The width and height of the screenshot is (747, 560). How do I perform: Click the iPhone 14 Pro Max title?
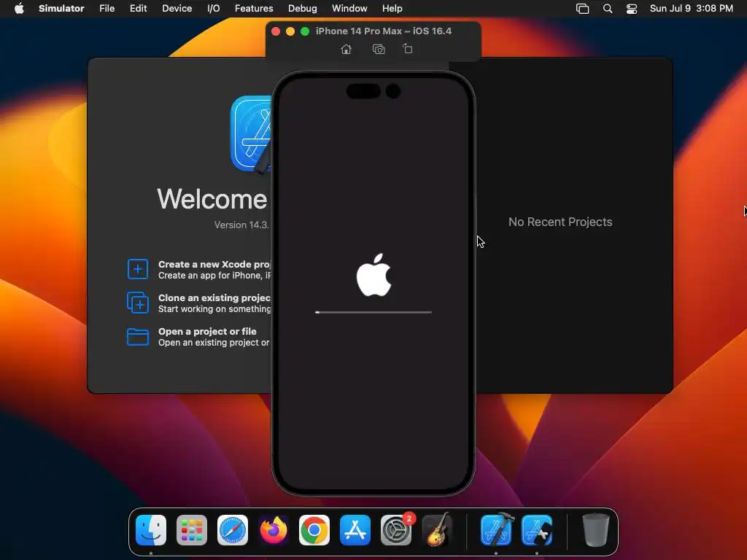(x=384, y=31)
